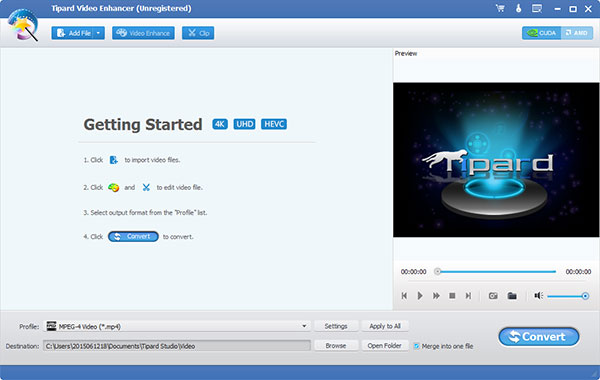Click the Open Folder button

pos(385,346)
